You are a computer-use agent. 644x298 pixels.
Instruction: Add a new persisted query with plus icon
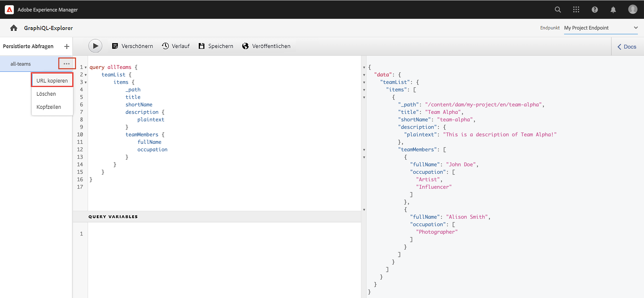[x=66, y=46]
